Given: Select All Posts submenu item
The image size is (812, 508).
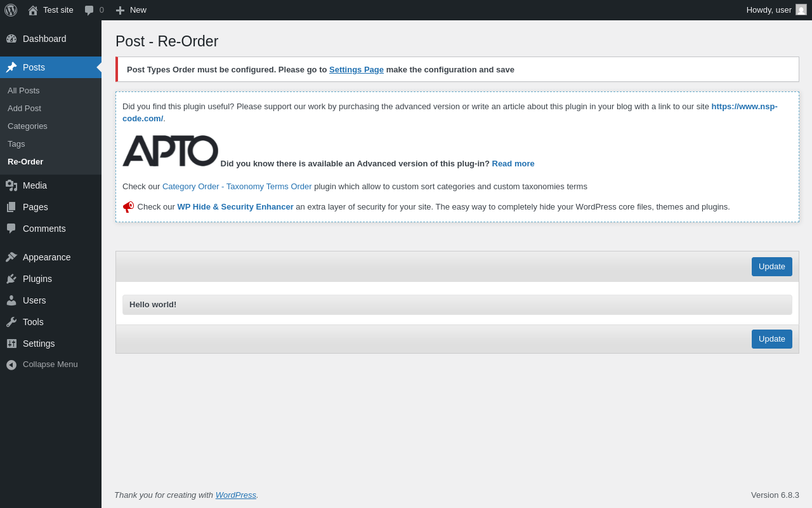Looking at the screenshot, I should coord(23,91).
